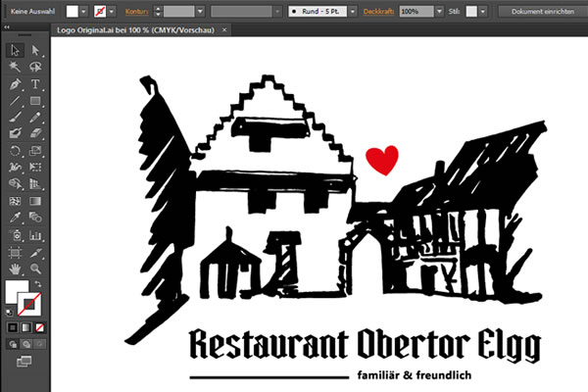
Task: Select the Direct Selection tool
Action: [35, 50]
